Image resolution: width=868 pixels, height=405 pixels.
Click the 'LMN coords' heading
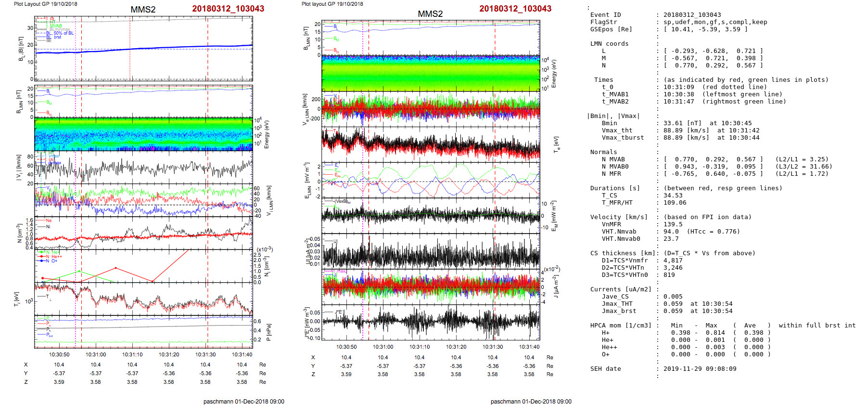click(609, 44)
